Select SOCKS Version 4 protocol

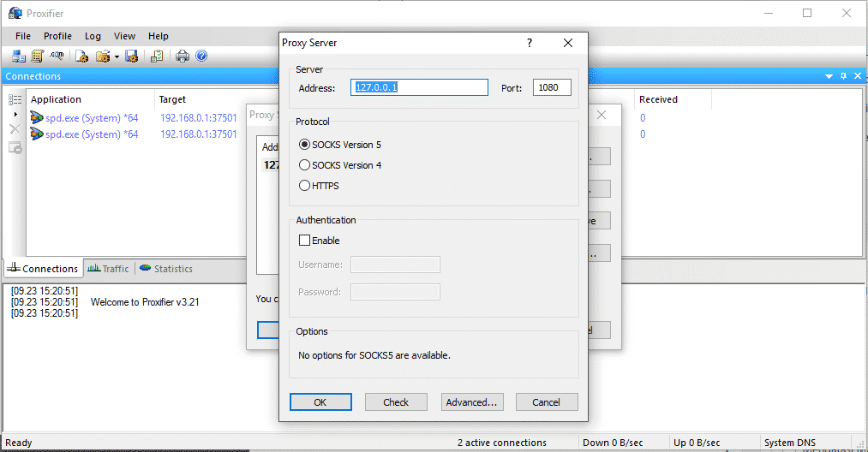pos(304,165)
